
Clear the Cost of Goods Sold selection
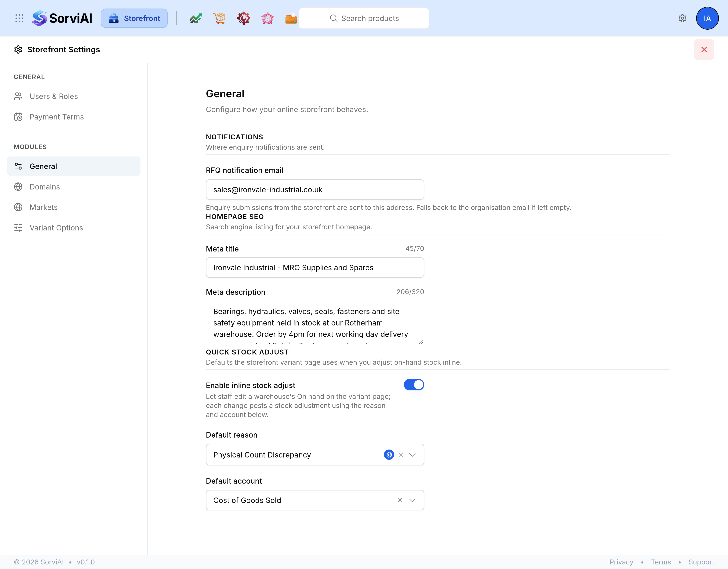click(x=400, y=500)
